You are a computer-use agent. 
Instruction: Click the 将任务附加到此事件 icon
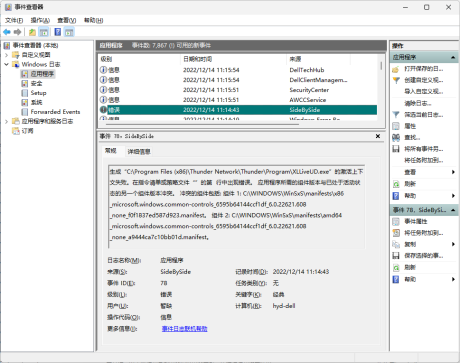pyautogui.click(x=396, y=233)
